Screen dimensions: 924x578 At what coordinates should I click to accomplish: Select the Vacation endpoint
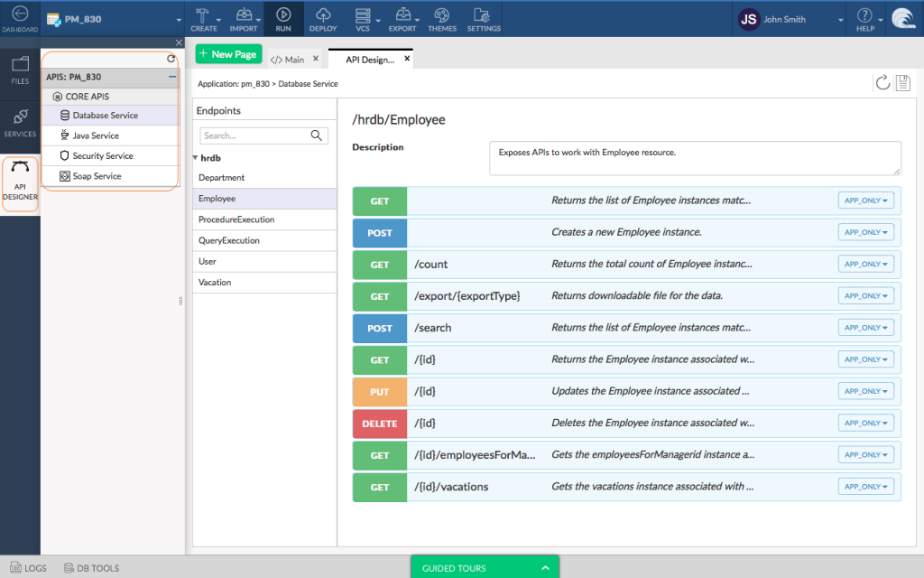point(215,283)
